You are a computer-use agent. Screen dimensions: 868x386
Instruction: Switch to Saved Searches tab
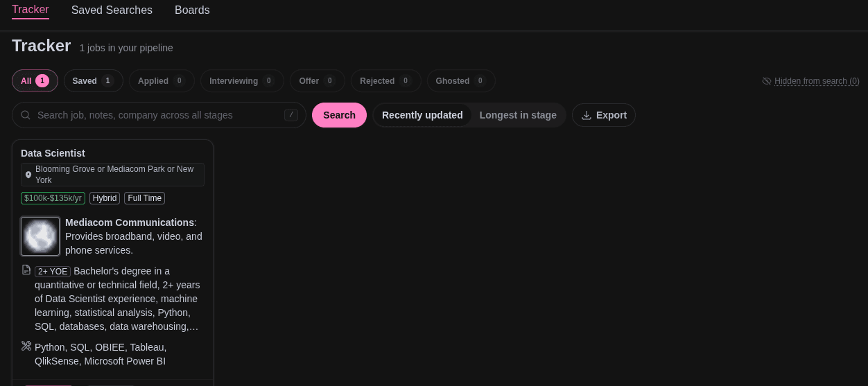click(x=112, y=10)
